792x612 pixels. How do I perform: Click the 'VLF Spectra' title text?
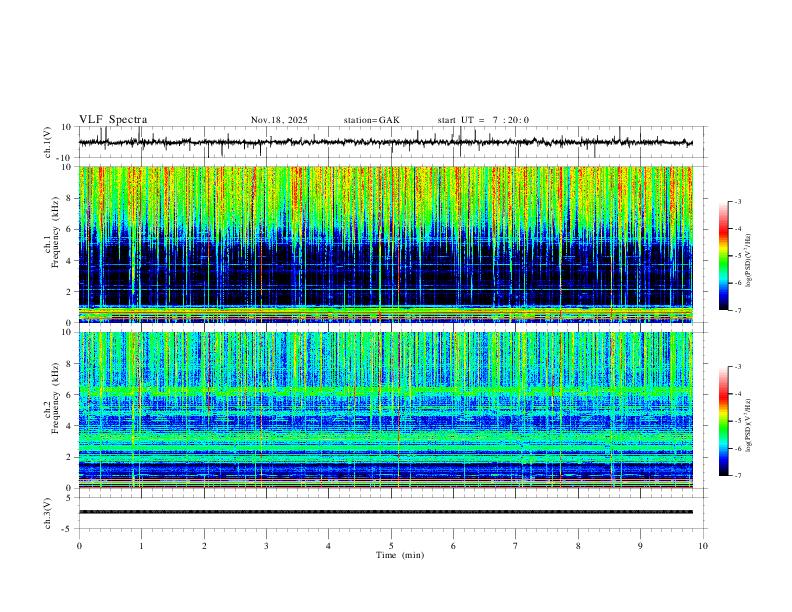(x=113, y=120)
